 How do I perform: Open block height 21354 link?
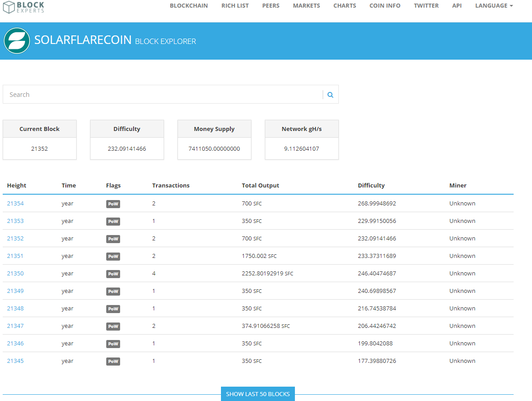15,204
